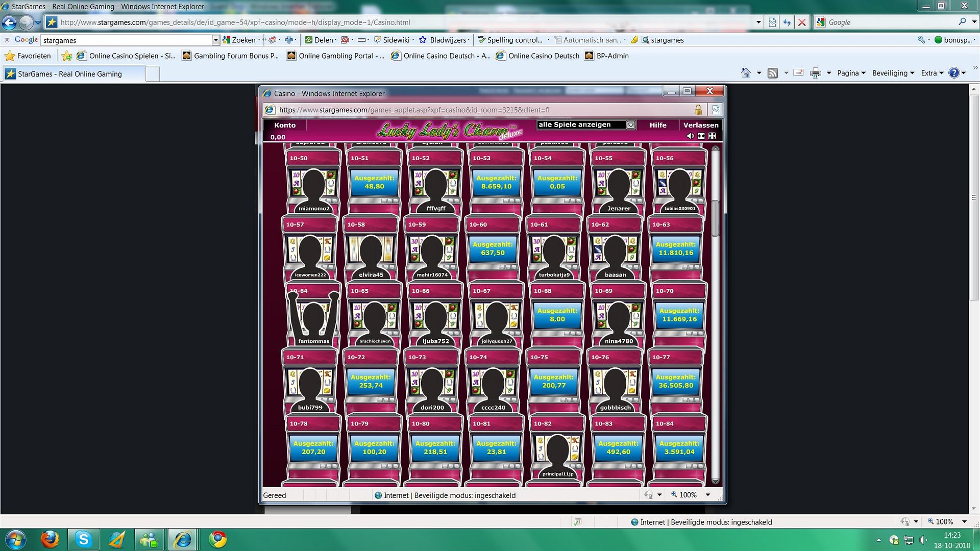Click Spelling control on Google Toolbar
The height and width of the screenshot is (551, 980).
pos(511,40)
